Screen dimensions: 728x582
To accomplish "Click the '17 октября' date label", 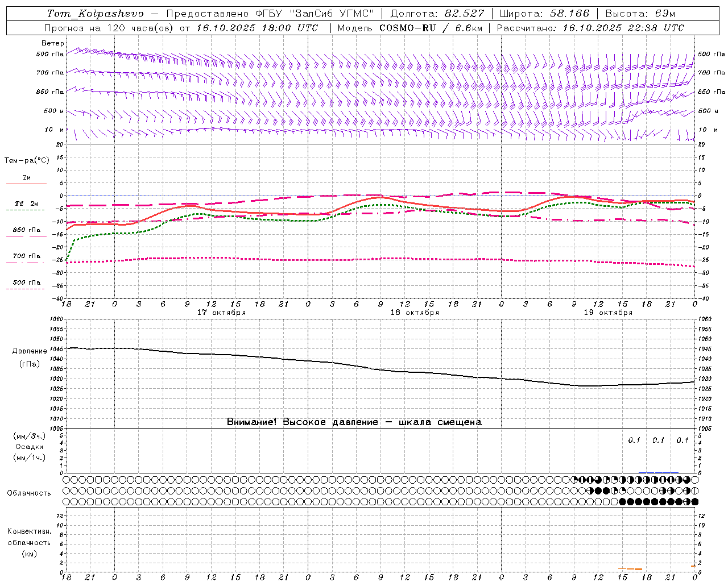I will (221, 313).
